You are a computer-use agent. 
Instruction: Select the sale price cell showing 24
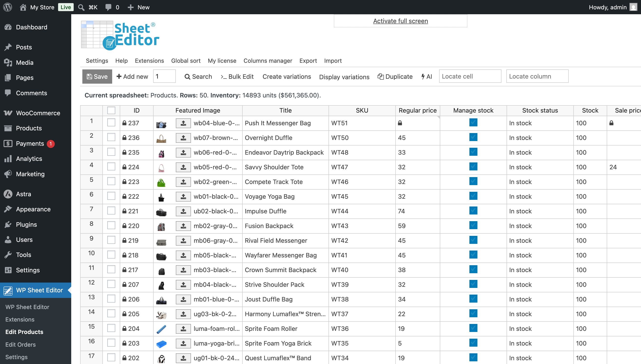[x=624, y=167]
